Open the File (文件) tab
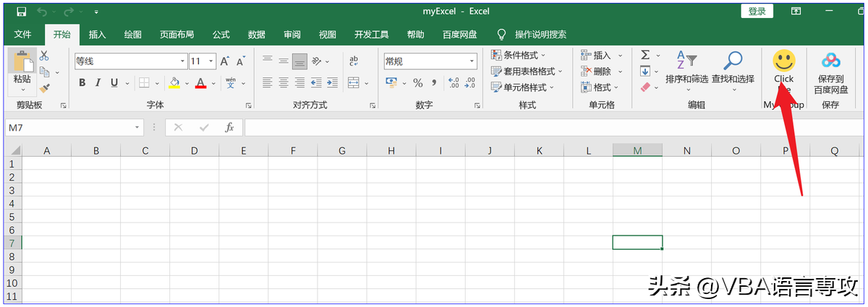Image resolution: width=868 pixels, height=307 pixels. click(x=22, y=35)
